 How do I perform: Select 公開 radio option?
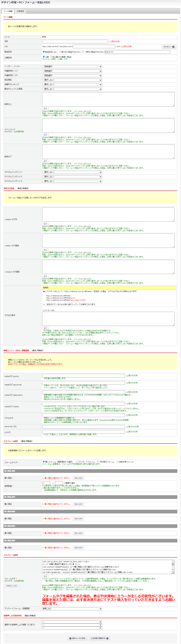(44, 57)
